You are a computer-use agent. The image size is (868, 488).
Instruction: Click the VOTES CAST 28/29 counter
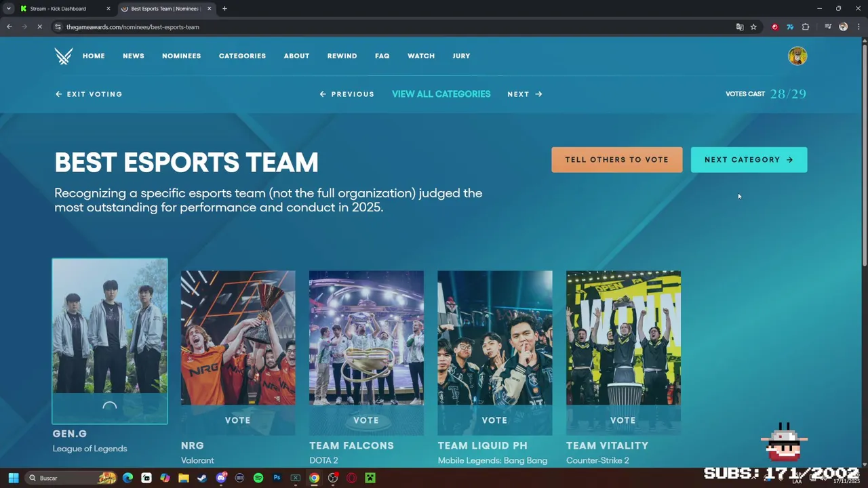coord(766,94)
